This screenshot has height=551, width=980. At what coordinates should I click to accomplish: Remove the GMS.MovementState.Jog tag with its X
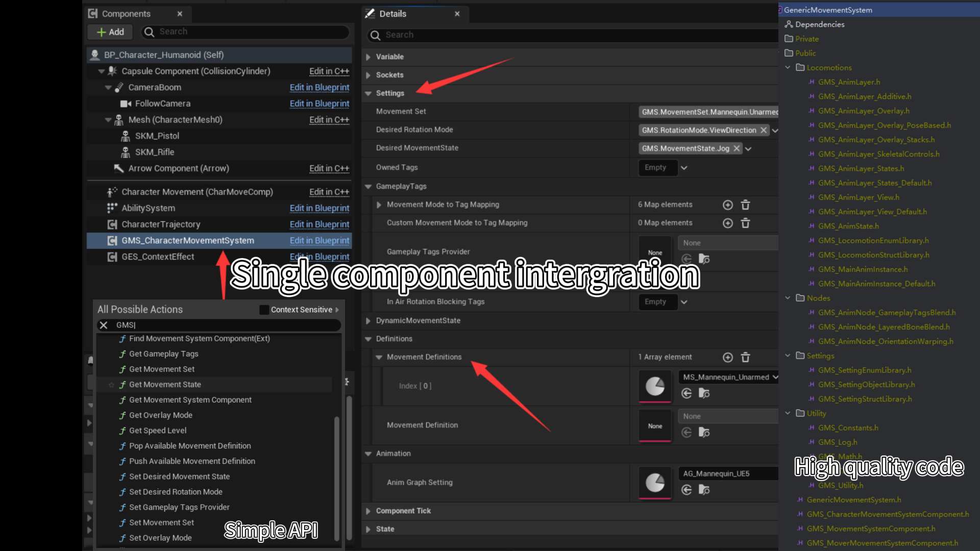(737, 148)
